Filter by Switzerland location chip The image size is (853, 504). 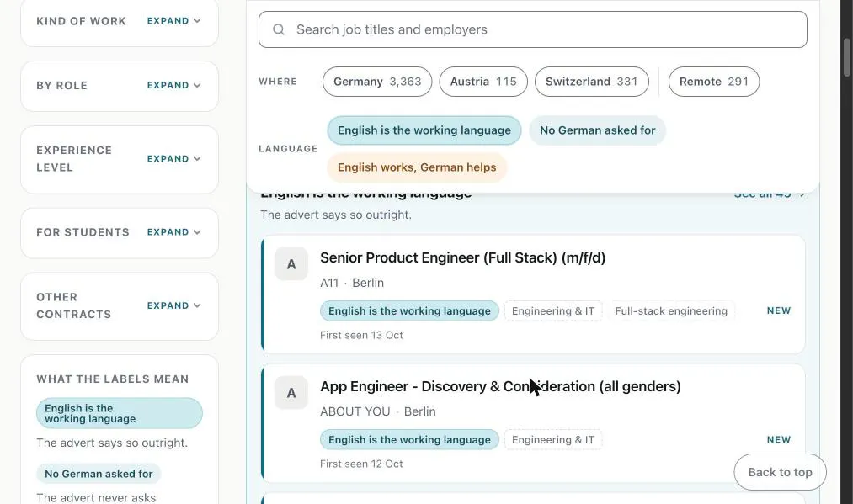591,82
